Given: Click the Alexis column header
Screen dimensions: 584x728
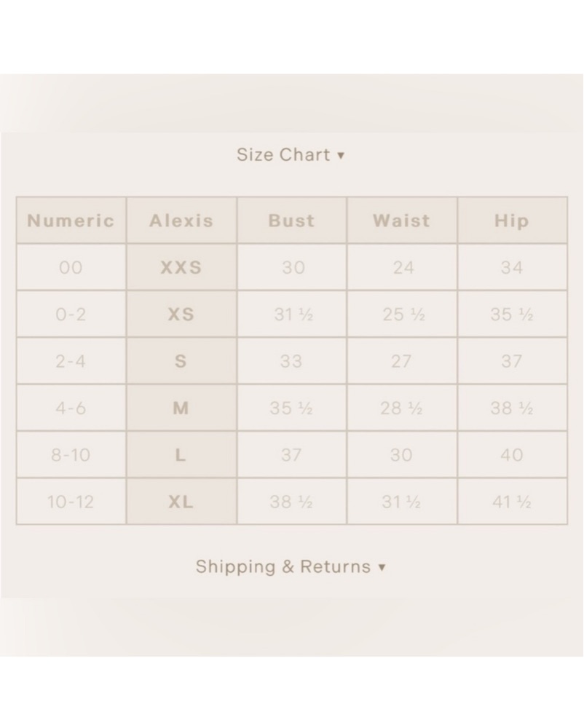Looking at the screenshot, I should (x=181, y=221).
